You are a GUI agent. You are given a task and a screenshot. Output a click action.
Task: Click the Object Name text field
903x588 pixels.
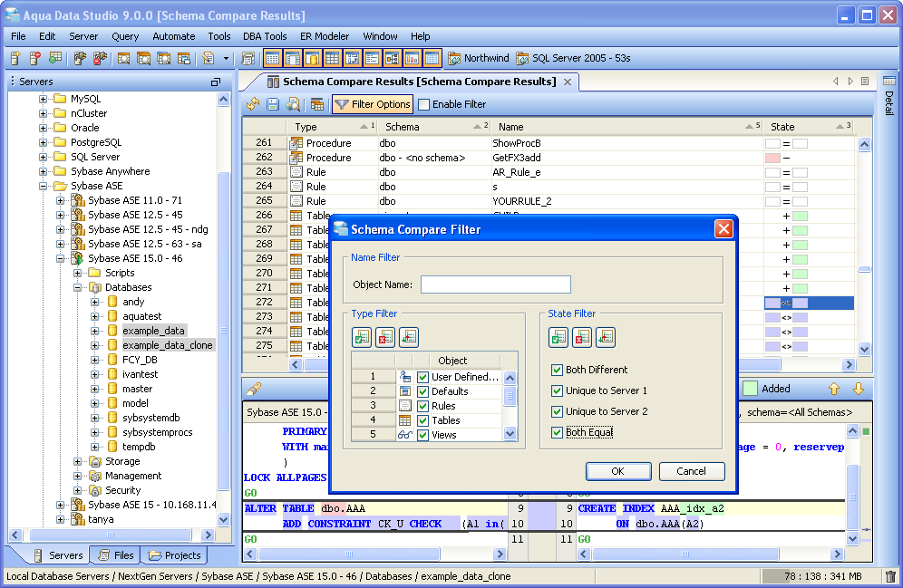495,284
